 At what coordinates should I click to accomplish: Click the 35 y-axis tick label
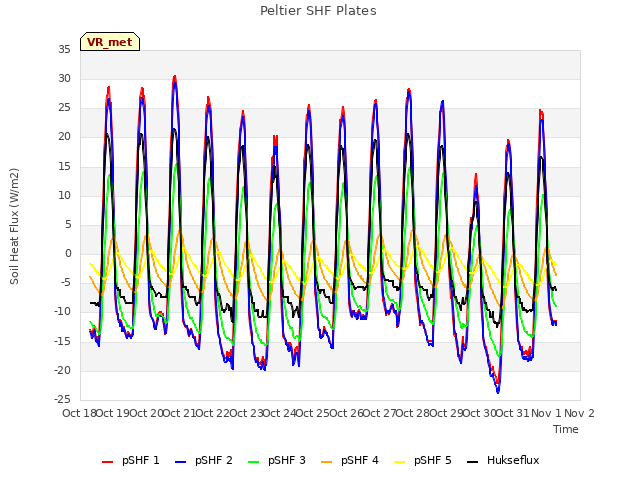(64, 50)
